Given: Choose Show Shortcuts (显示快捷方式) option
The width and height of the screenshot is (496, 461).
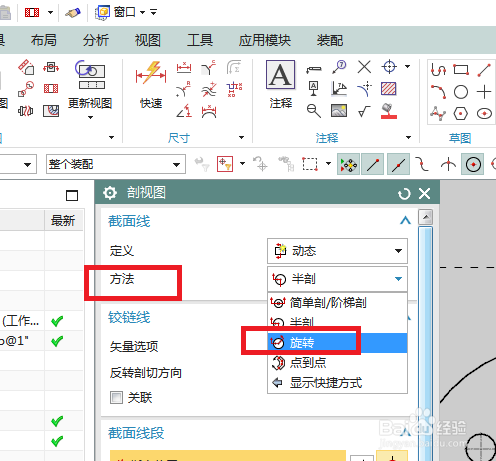Looking at the screenshot, I should coord(337,383).
